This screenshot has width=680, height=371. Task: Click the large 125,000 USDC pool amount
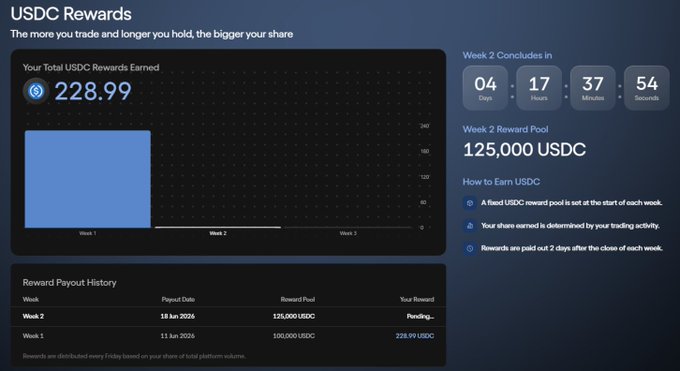(524, 150)
